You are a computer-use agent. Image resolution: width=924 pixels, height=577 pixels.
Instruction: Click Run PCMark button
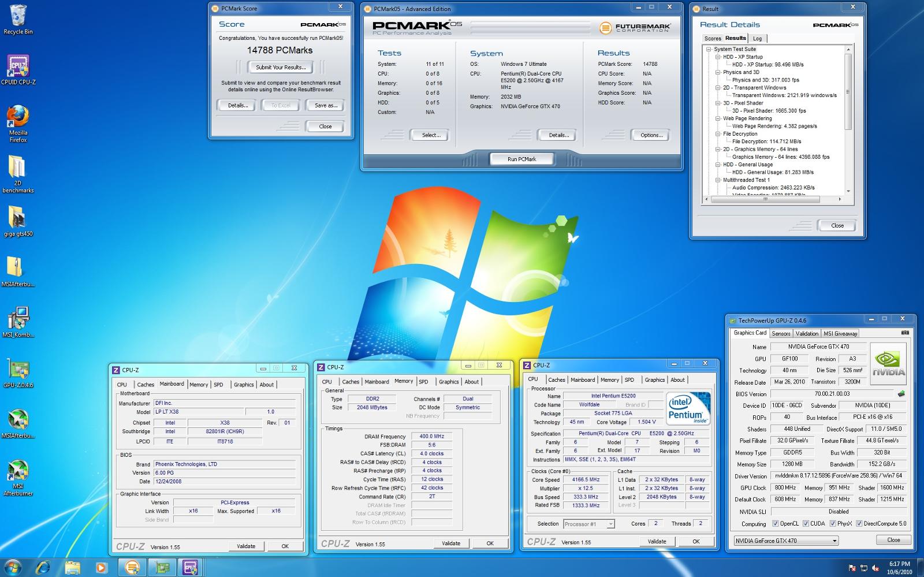click(522, 159)
